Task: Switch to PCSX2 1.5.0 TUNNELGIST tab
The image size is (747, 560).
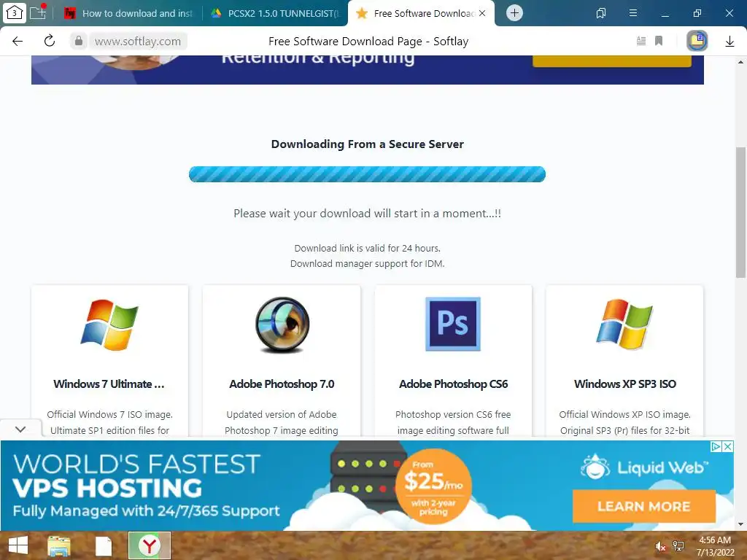Action: 276,13
